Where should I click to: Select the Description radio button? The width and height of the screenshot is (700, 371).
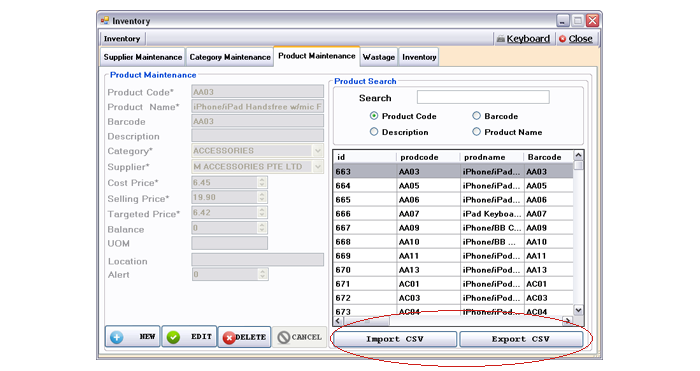click(x=374, y=132)
